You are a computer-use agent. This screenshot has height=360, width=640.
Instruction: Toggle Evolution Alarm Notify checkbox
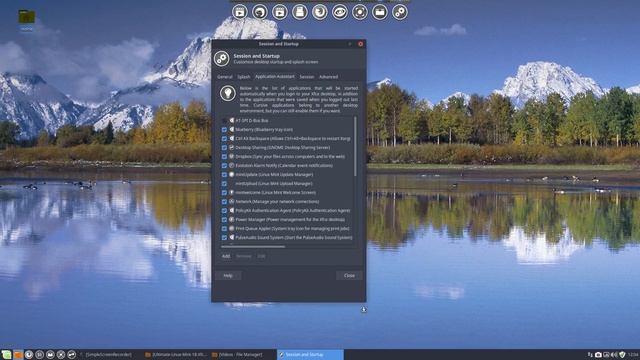[x=224, y=166]
